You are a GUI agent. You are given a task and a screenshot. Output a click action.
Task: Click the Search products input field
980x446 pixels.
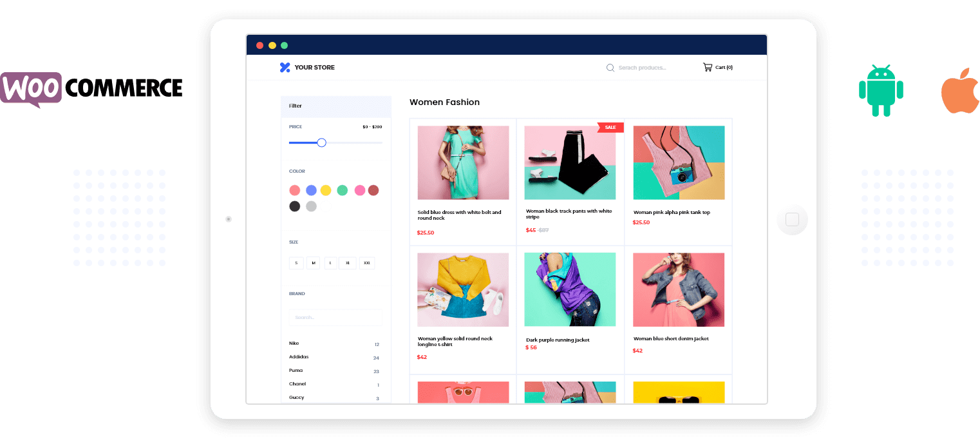(643, 68)
